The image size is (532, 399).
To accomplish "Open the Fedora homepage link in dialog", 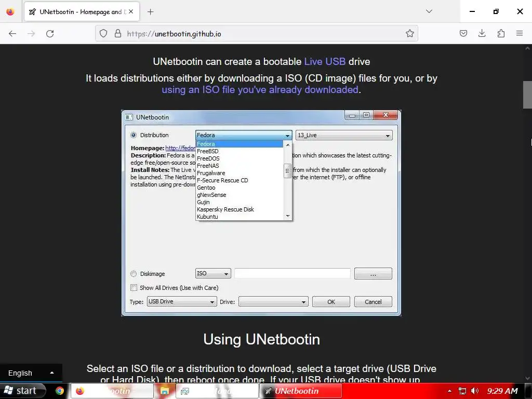I will tap(180, 148).
